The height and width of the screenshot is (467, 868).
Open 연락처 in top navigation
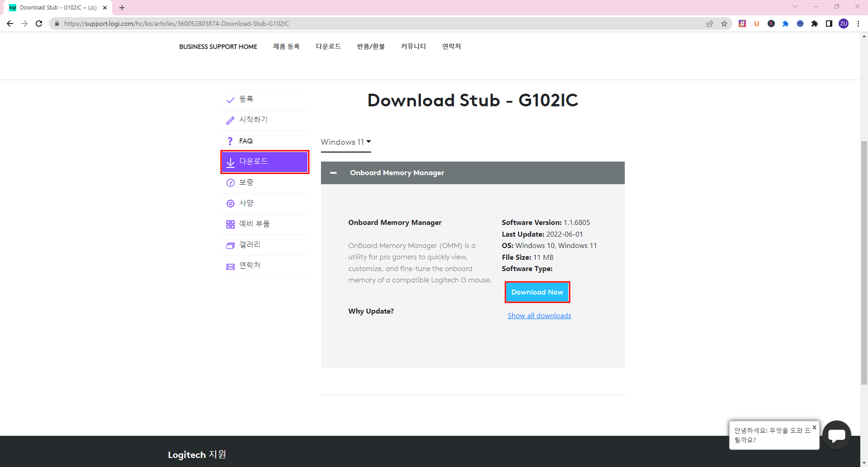tap(451, 47)
